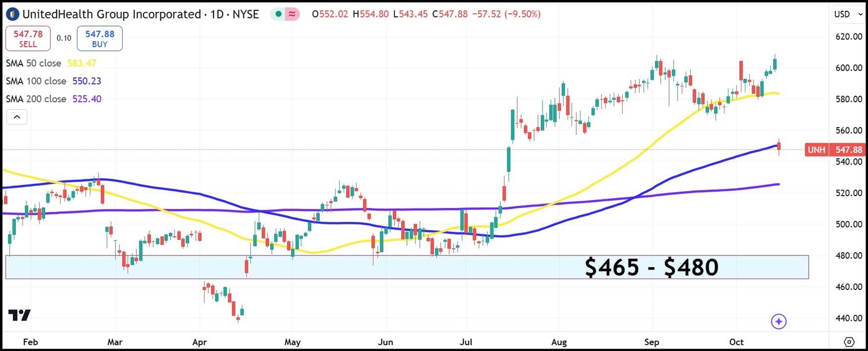Click the 600.00 price axis label
This screenshot has width=868, height=351.
coord(848,68)
